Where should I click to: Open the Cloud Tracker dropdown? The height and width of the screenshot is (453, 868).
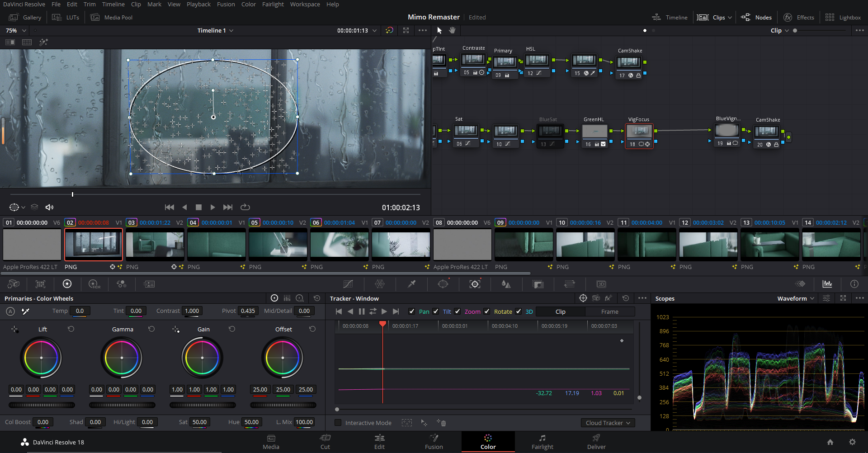(608, 423)
